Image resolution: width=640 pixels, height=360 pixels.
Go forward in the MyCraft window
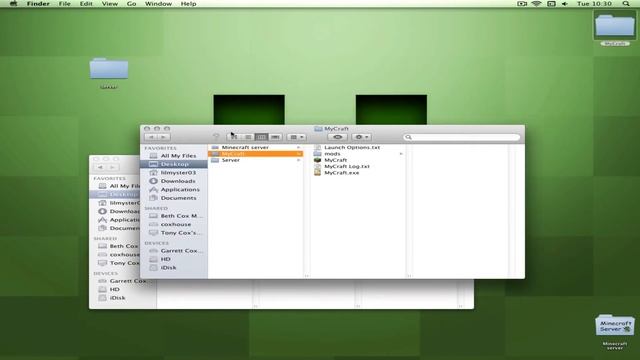(164, 137)
